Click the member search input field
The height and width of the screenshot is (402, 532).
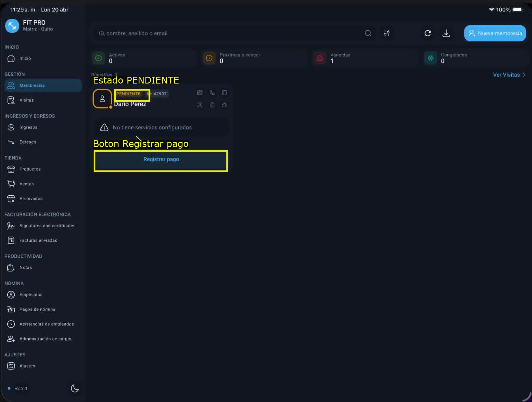click(226, 33)
